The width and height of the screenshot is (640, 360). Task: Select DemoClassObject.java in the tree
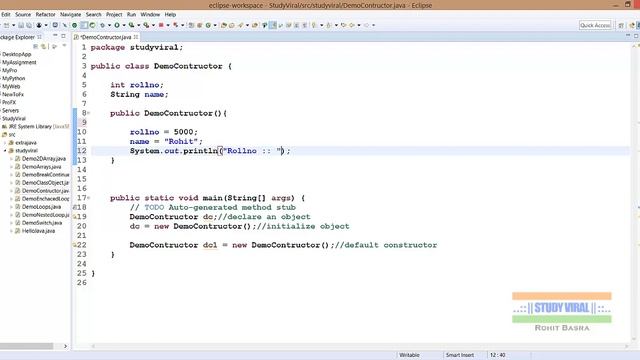coord(45,183)
